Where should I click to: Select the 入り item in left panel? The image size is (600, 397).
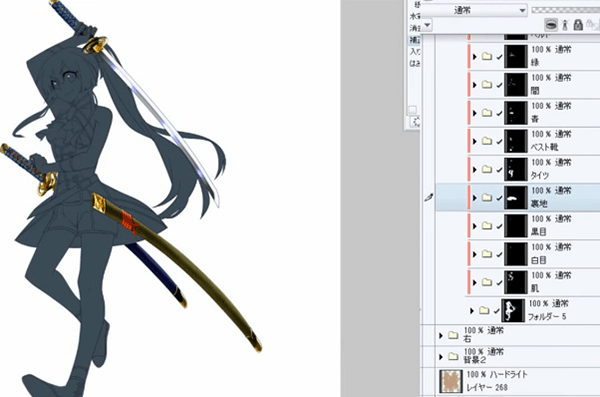415,51
